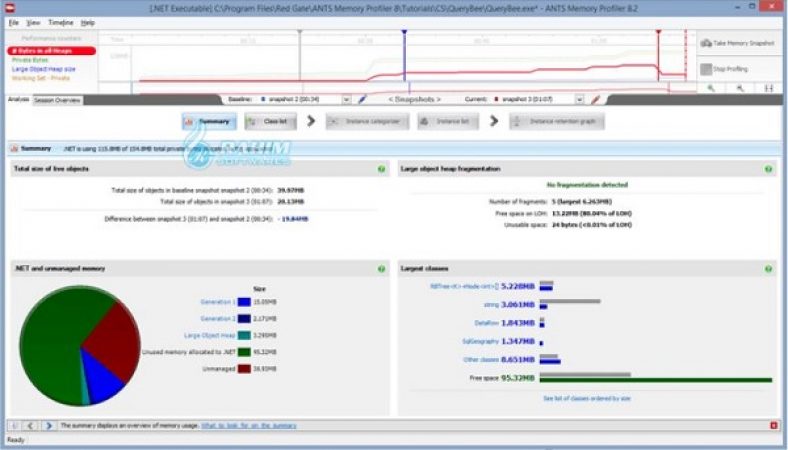Click the string class link
788x450 pixels.
pyautogui.click(x=491, y=305)
